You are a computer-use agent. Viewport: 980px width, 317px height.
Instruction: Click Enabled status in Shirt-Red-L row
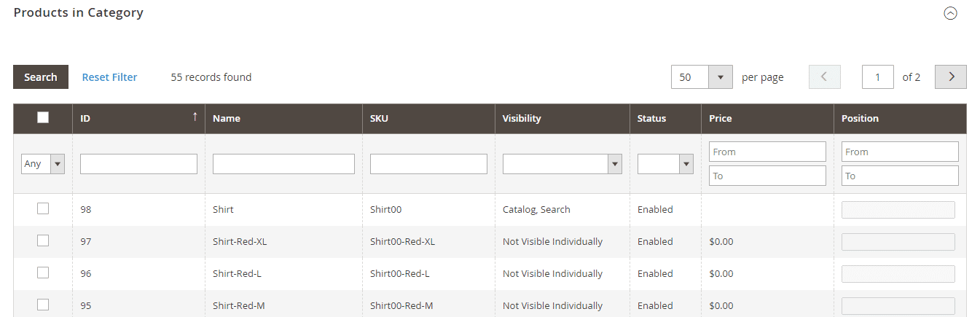point(655,273)
